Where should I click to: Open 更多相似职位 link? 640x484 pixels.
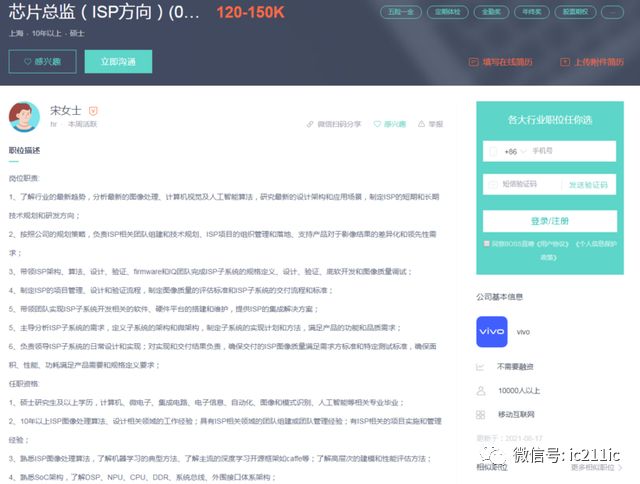tap(592, 468)
